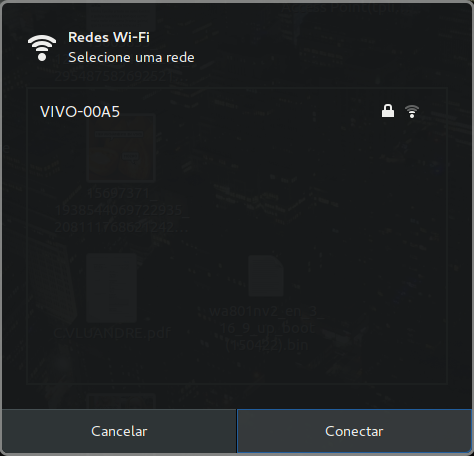
Task: Click the Redes Wi-Fi title text
Action: point(109,37)
